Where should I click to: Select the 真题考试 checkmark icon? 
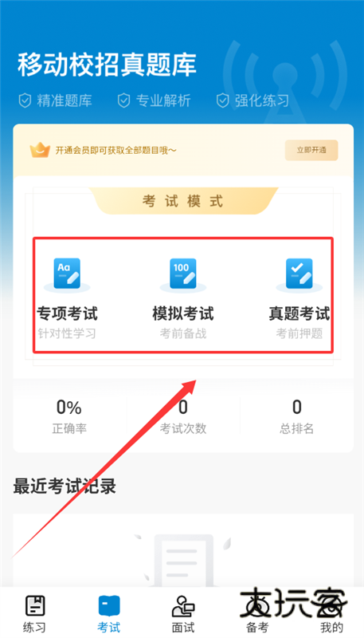click(x=299, y=274)
